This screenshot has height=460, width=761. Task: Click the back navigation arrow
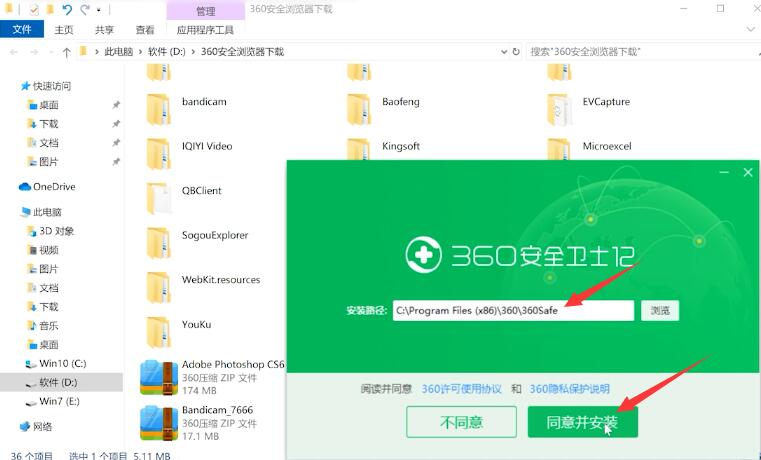(14, 52)
